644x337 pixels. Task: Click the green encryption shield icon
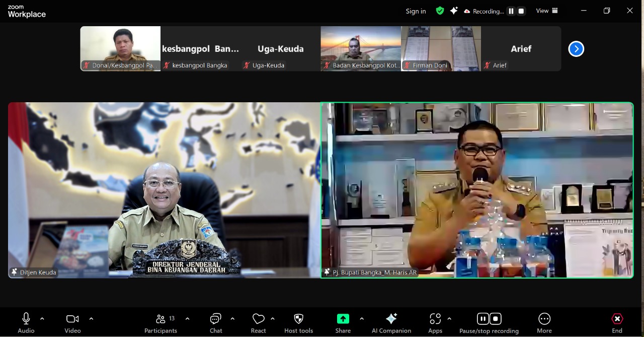[440, 11]
